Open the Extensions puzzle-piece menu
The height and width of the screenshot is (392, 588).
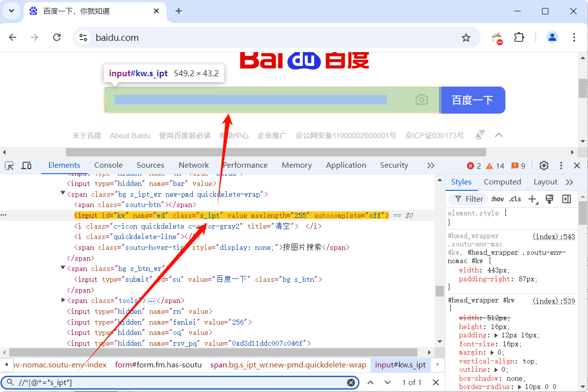click(519, 37)
